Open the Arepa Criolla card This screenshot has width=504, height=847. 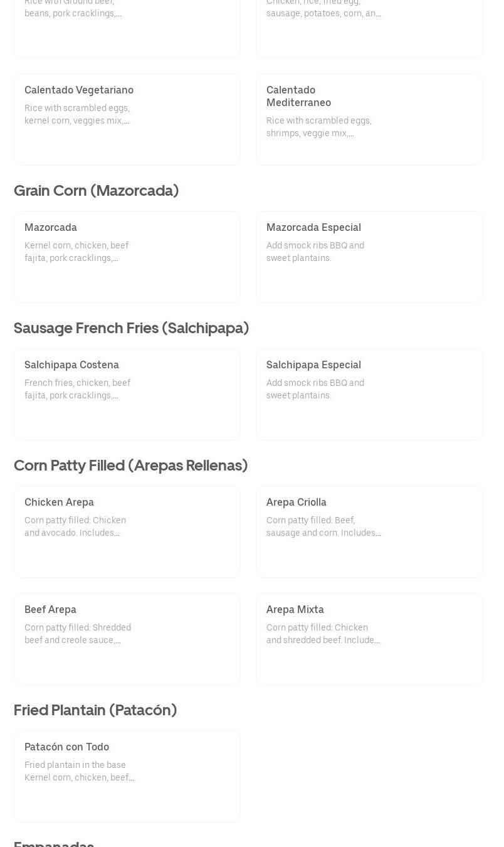(x=369, y=531)
